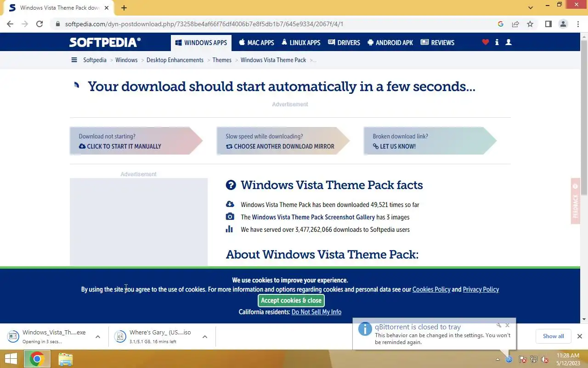Click the page vertical scrollbar
588x368 pixels.
(584, 117)
